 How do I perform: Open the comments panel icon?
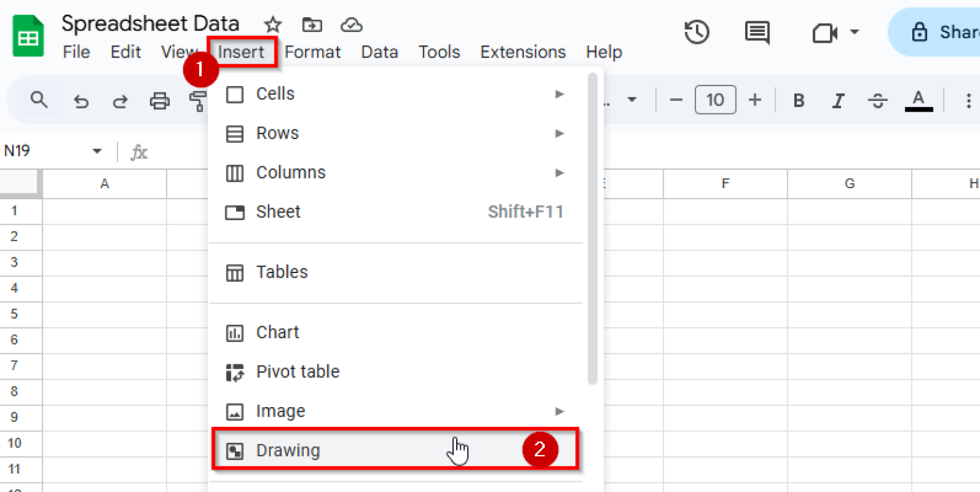tap(757, 32)
